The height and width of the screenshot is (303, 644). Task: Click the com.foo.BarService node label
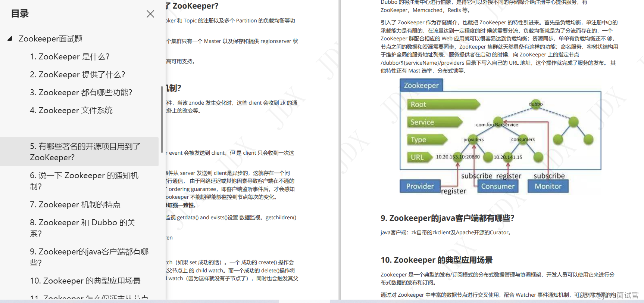[497, 124]
